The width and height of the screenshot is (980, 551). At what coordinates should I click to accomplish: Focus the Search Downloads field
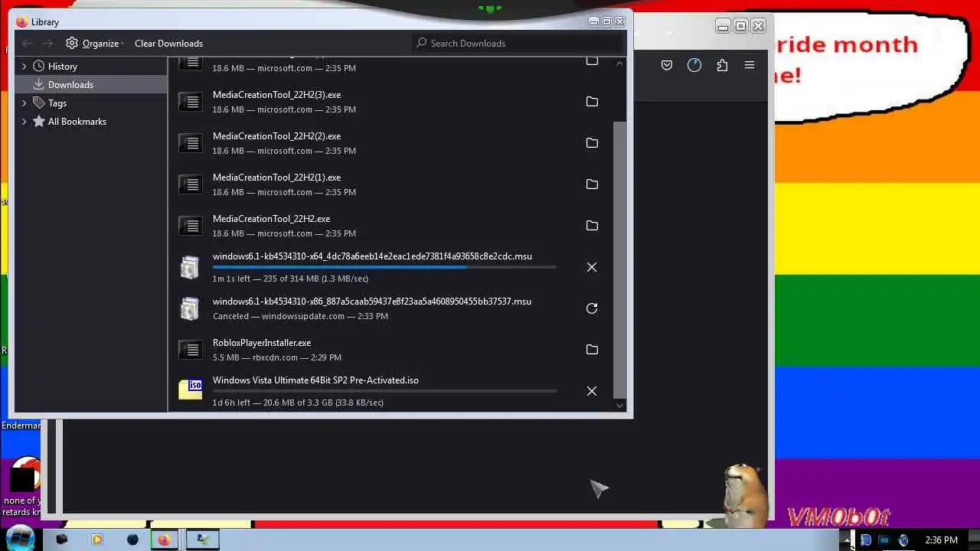pos(518,44)
